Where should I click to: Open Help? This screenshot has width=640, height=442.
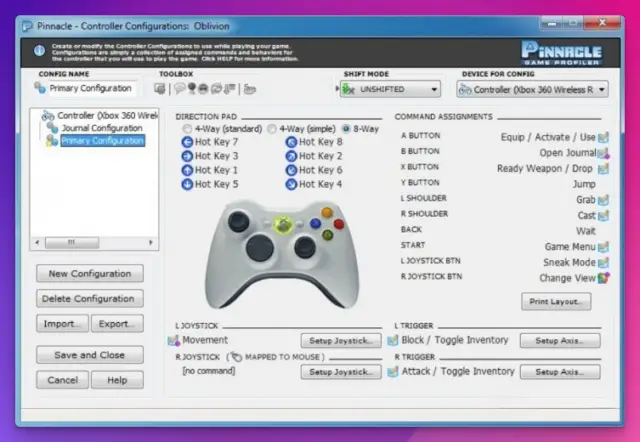117,380
